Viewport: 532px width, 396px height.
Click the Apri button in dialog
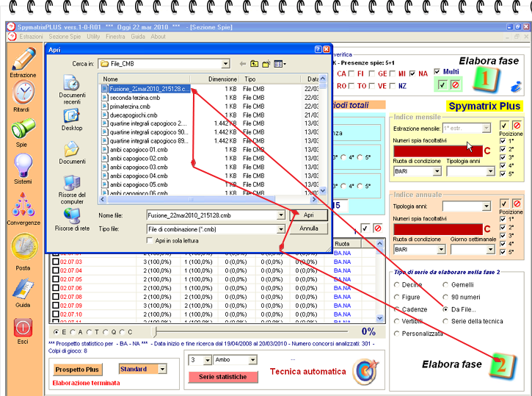click(x=308, y=215)
